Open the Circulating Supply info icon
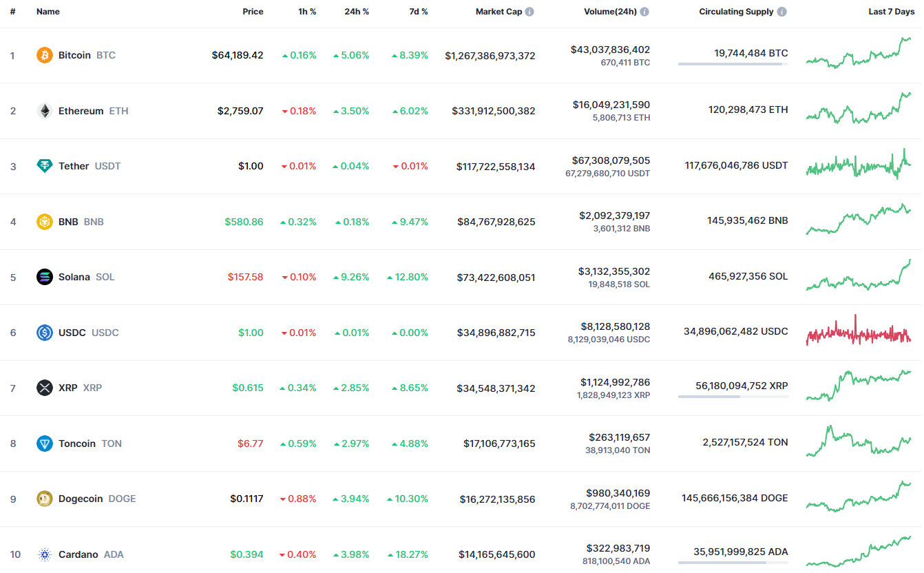 click(x=782, y=12)
